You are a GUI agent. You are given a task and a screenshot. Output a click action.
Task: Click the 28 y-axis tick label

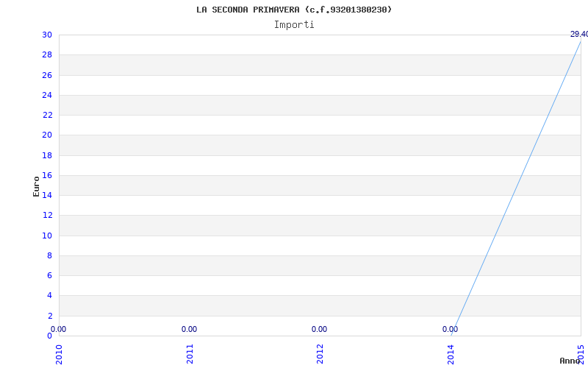tap(47, 54)
